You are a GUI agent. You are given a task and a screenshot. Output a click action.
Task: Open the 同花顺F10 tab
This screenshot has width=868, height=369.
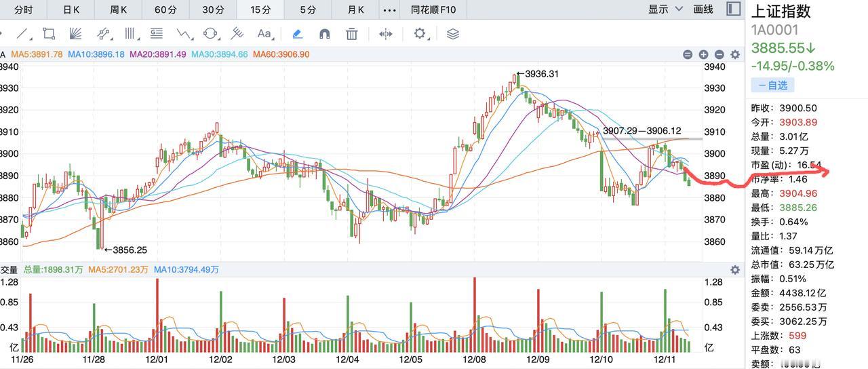tap(433, 9)
